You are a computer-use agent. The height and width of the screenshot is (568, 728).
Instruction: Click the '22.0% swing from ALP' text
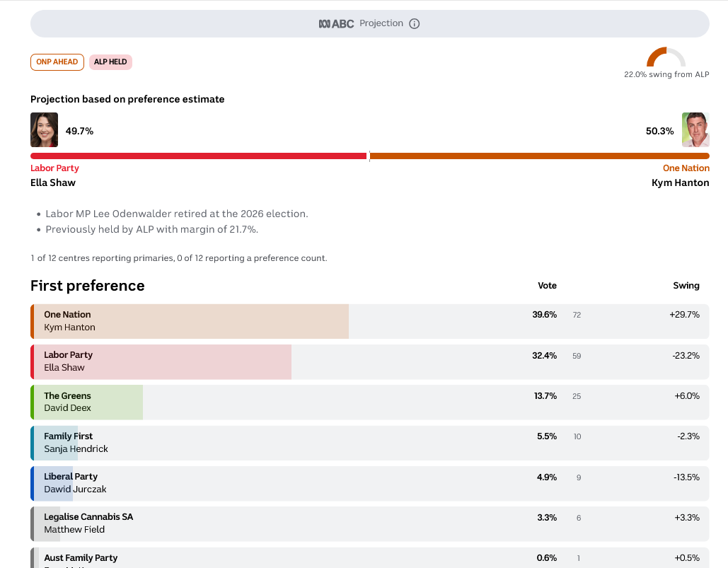[666, 75]
